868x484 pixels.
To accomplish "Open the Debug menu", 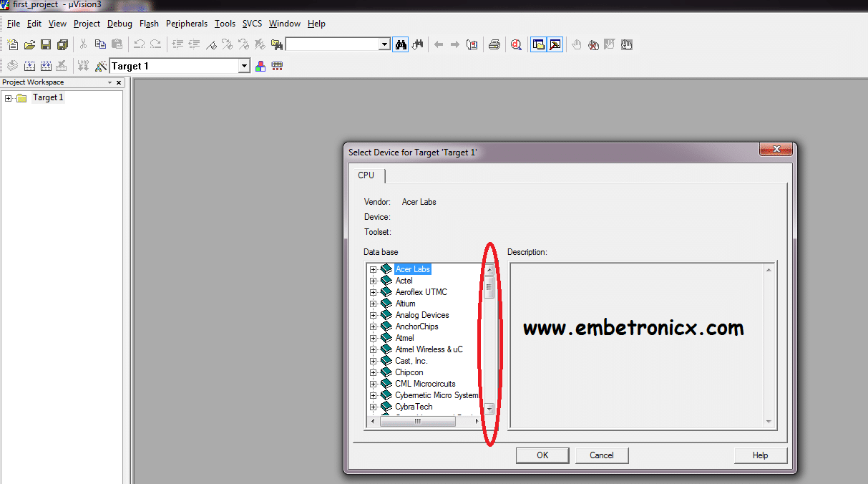I will (x=120, y=24).
